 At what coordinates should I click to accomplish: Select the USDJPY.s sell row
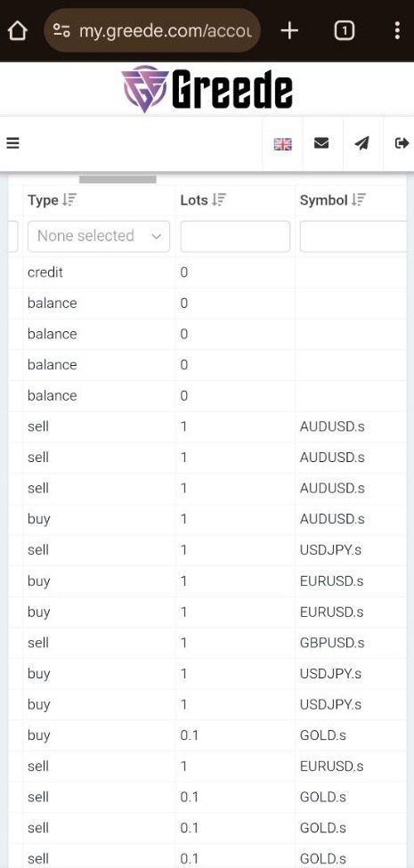pyautogui.click(x=207, y=550)
